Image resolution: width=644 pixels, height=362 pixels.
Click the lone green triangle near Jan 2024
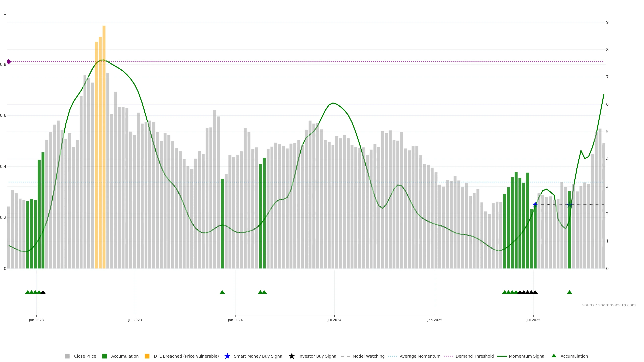point(222,292)
